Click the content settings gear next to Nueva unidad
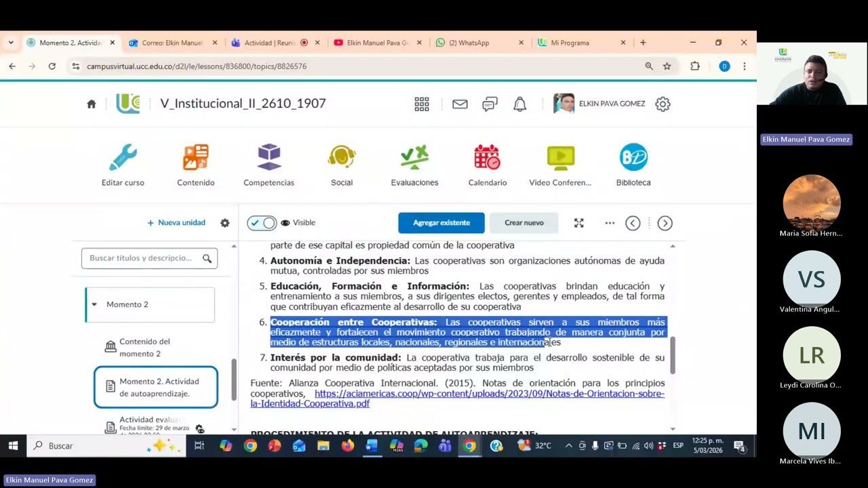 pyautogui.click(x=224, y=223)
